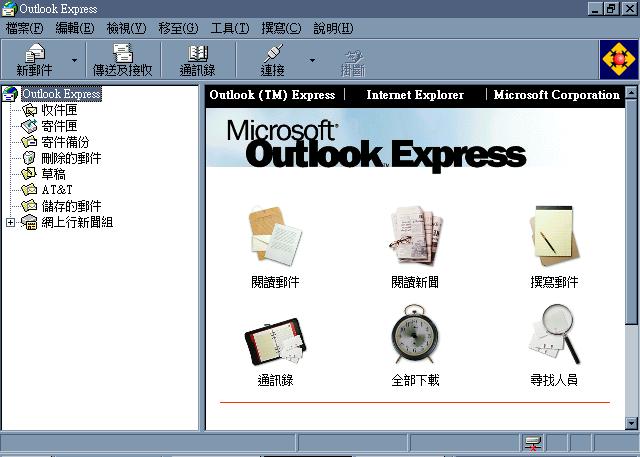
Task: Click the scroll down arrow of main pane
Action: pos(631,423)
